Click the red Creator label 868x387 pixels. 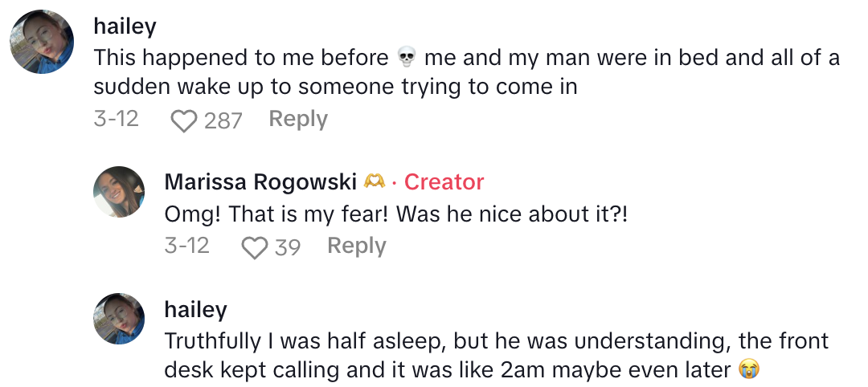click(x=444, y=182)
